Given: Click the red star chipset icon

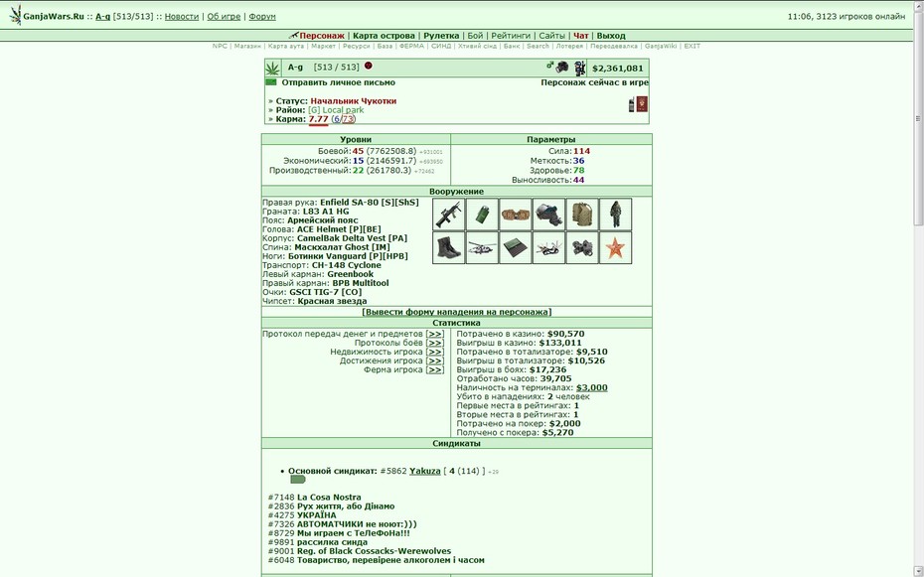Looking at the screenshot, I should (x=615, y=248).
